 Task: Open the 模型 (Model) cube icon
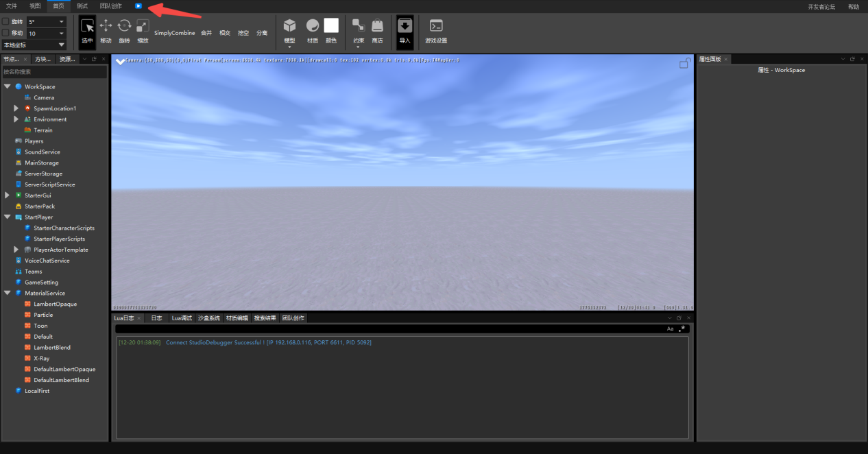coord(290,26)
